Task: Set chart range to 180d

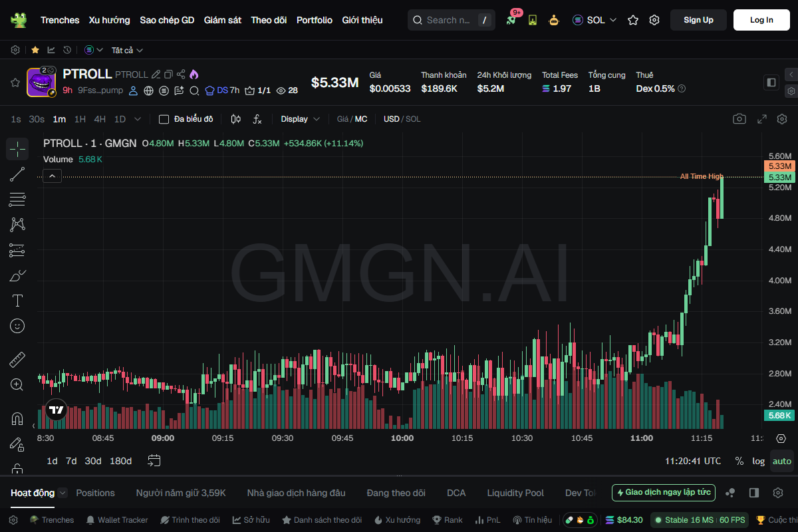Action: point(120,461)
